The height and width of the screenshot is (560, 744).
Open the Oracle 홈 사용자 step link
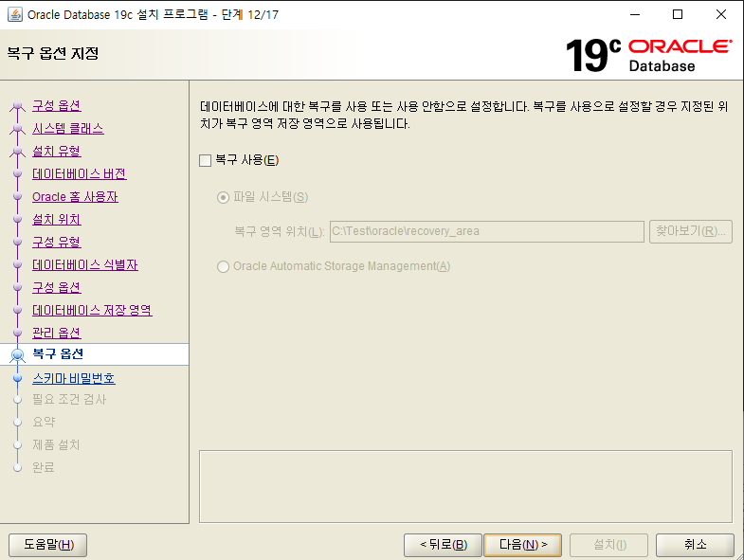[75, 196]
